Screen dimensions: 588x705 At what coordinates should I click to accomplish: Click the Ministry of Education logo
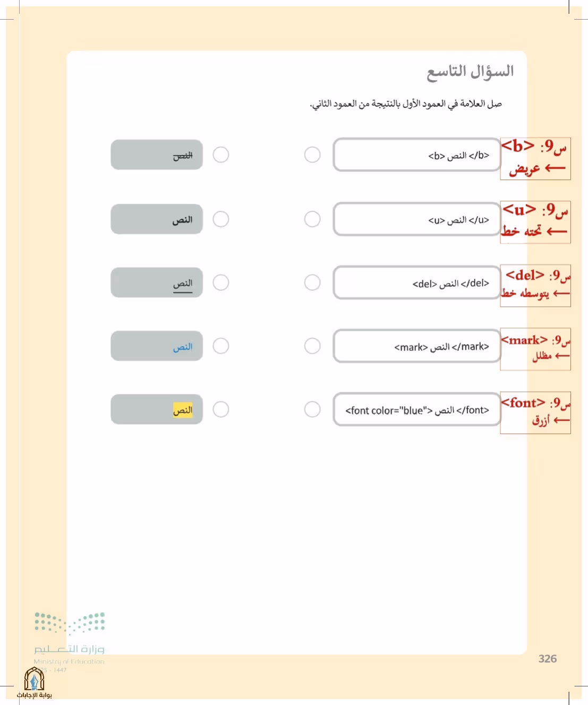click(70, 639)
